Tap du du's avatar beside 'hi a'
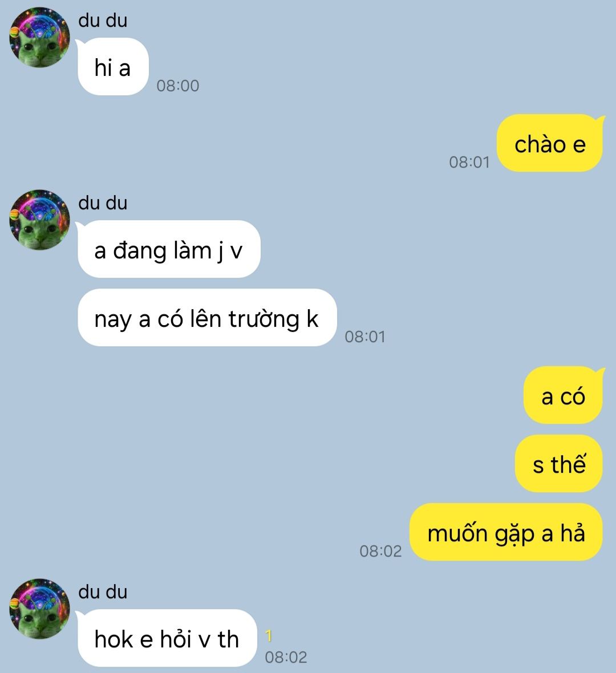The height and width of the screenshot is (673, 616). [x=39, y=37]
